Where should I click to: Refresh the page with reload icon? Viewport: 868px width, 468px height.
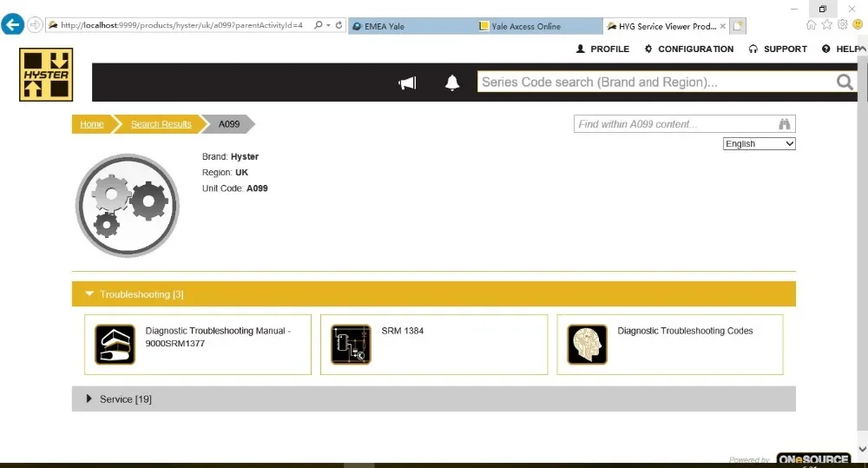point(339,25)
